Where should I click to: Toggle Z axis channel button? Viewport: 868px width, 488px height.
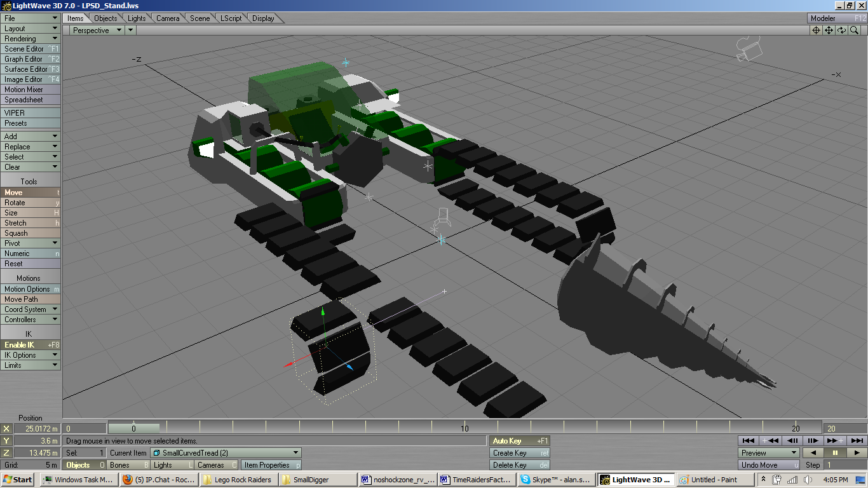[6, 453]
